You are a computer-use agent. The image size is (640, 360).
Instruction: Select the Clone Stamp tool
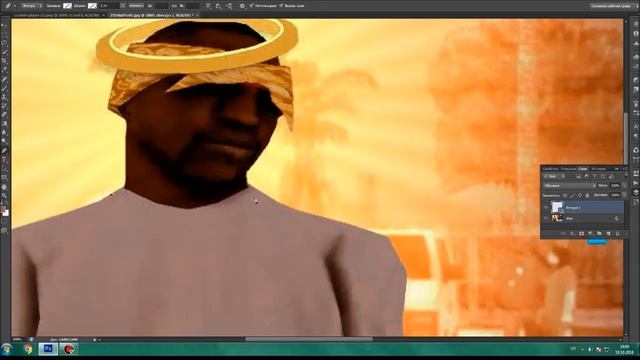pos(4,97)
